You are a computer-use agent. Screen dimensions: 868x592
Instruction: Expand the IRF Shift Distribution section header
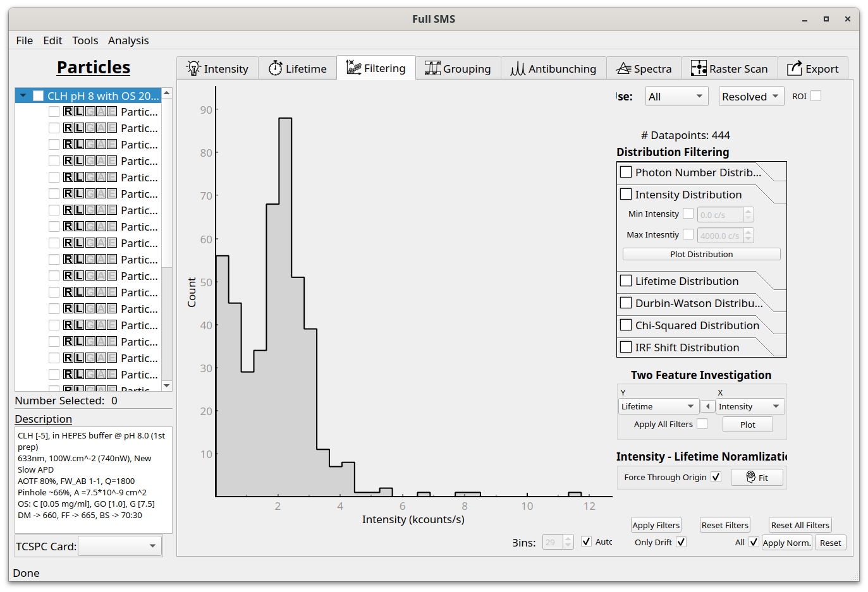pos(702,347)
